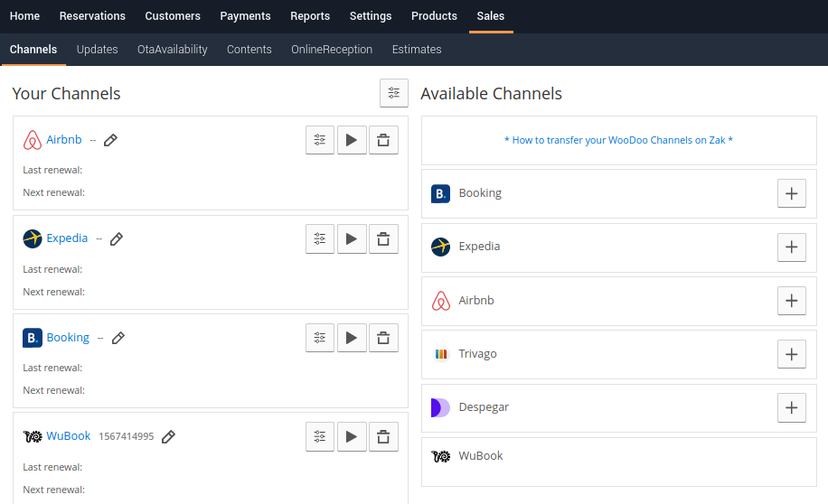Open WuBook channel settings sliders icon
Image resolution: width=828 pixels, height=504 pixels.
(x=320, y=436)
